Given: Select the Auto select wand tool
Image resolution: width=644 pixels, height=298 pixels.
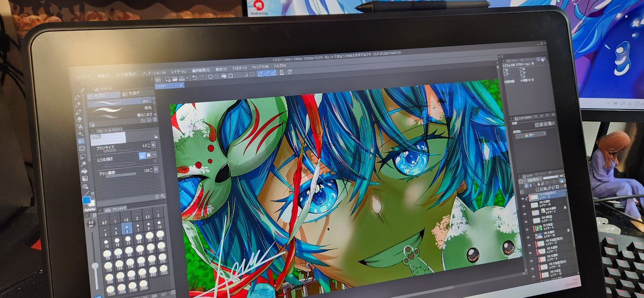Looking at the screenshot, I should (x=84, y=163).
